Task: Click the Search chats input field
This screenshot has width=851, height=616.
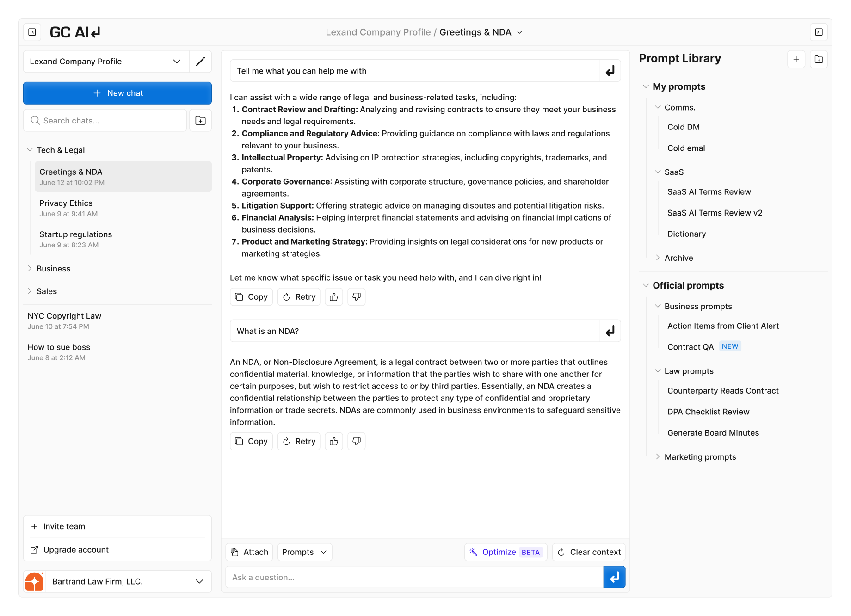Action: [105, 120]
